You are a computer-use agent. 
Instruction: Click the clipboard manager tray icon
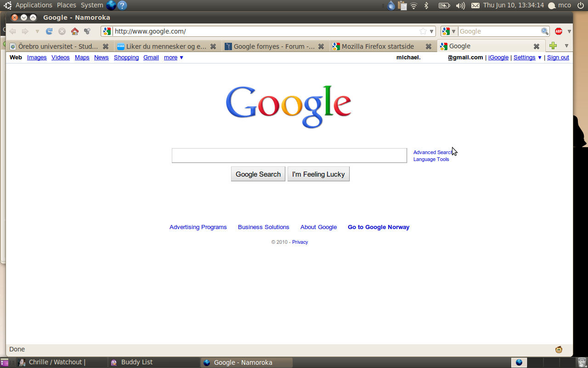coord(402,6)
